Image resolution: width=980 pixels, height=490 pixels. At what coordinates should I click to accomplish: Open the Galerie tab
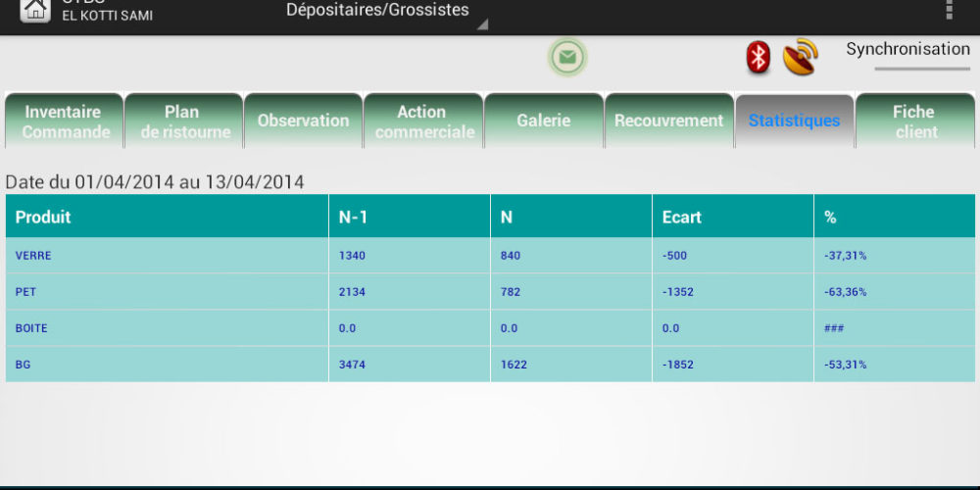click(543, 122)
